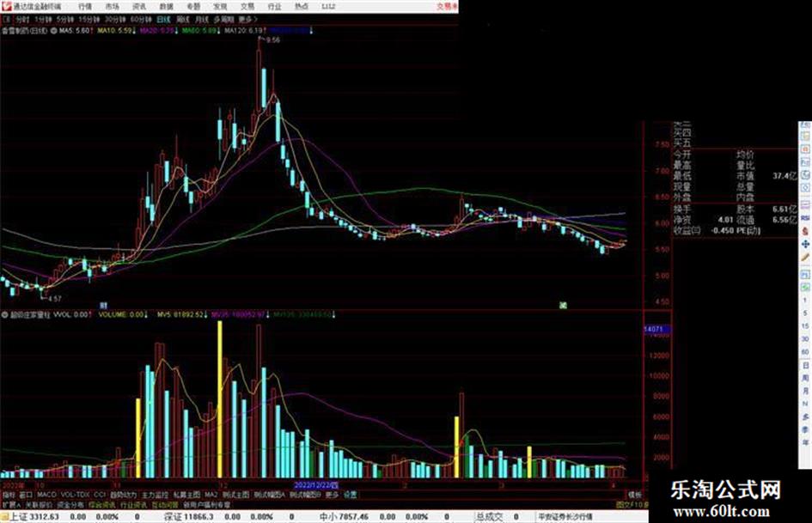The height and width of the screenshot is (523, 812).
Task: Click the 通达信 app logo icon
Action: [x=6, y=7]
